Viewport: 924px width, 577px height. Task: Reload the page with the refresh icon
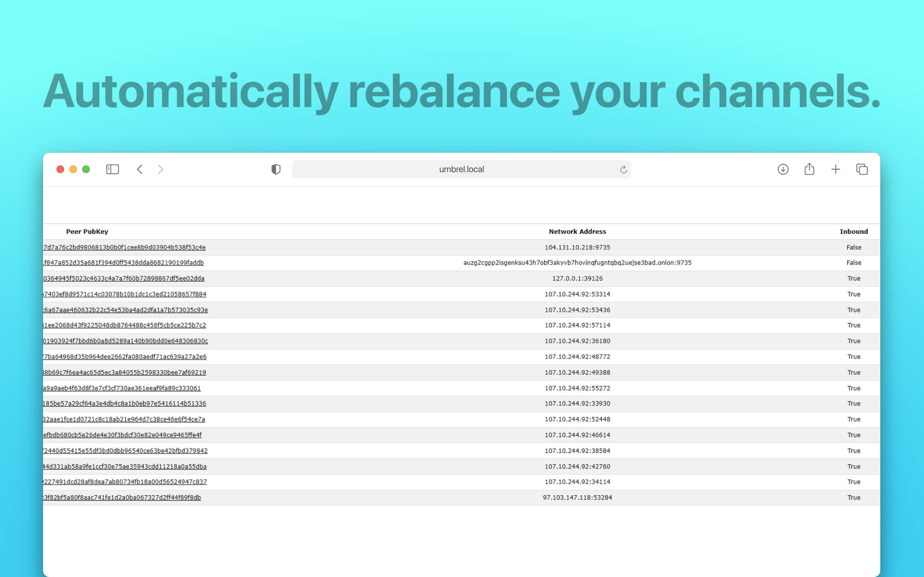(623, 170)
